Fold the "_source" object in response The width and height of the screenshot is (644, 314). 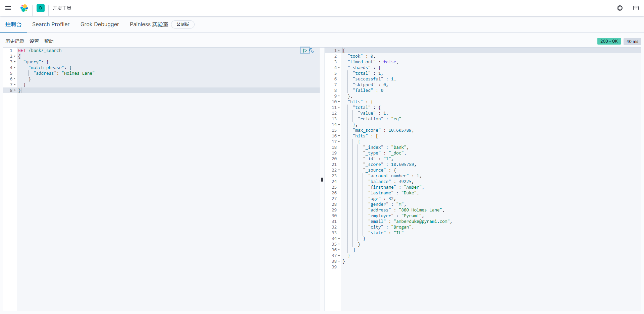[339, 170]
